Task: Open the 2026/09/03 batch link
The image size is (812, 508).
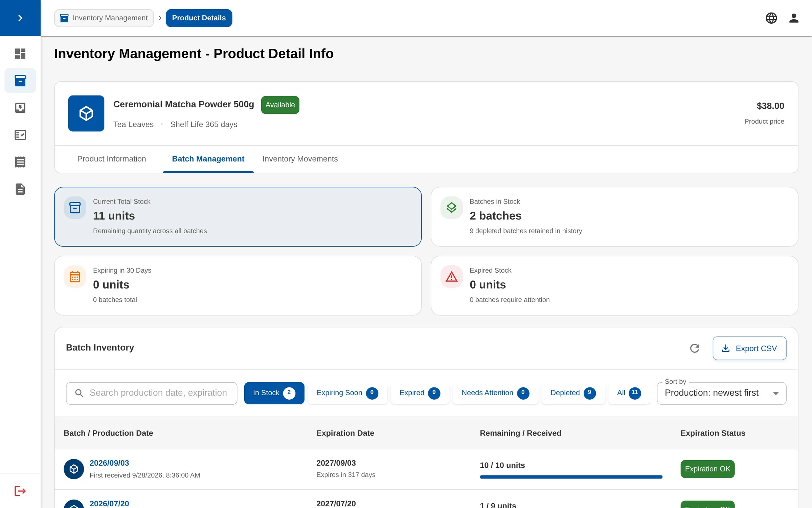Action: tap(109, 463)
